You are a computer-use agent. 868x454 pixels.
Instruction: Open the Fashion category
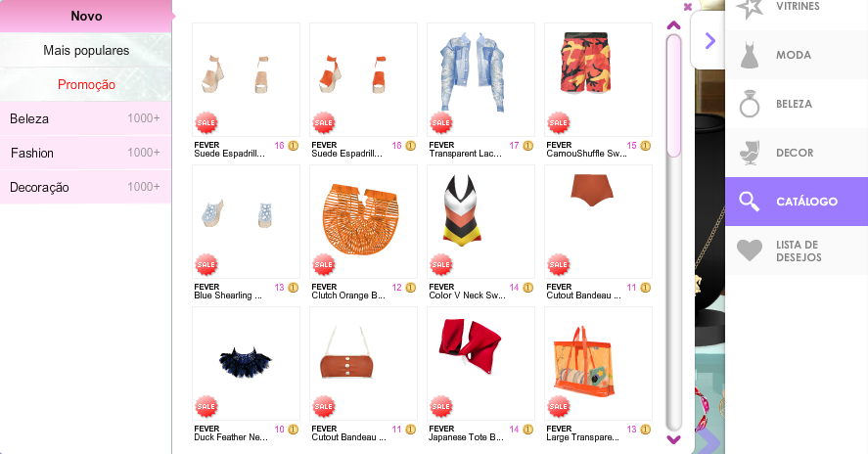click(x=86, y=153)
